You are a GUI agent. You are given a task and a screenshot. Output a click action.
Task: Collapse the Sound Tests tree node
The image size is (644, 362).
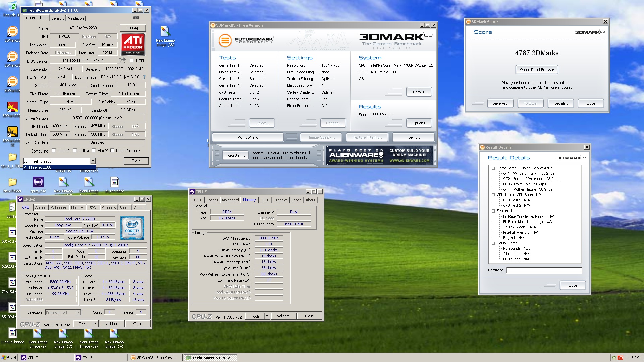(493, 243)
